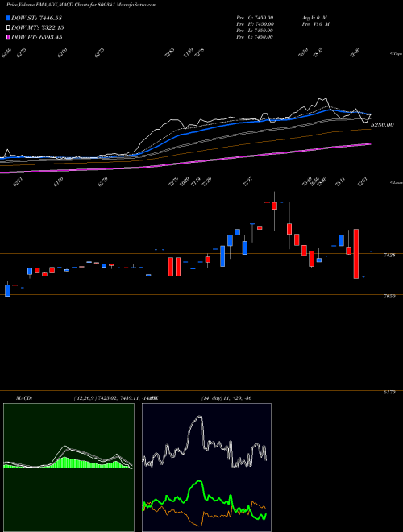
Task: Click the 'MACD:' panel label
Action: 23,398
